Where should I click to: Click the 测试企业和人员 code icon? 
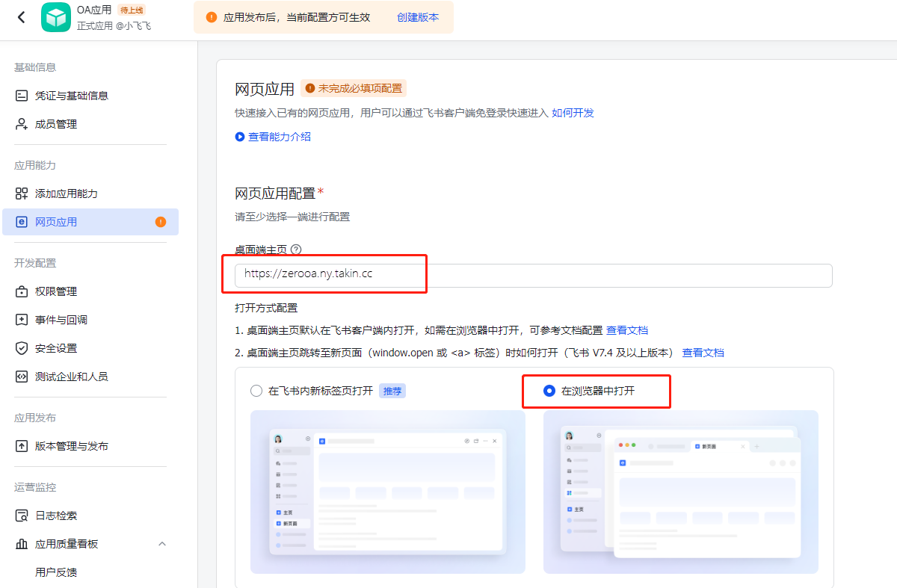tap(22, 377)
